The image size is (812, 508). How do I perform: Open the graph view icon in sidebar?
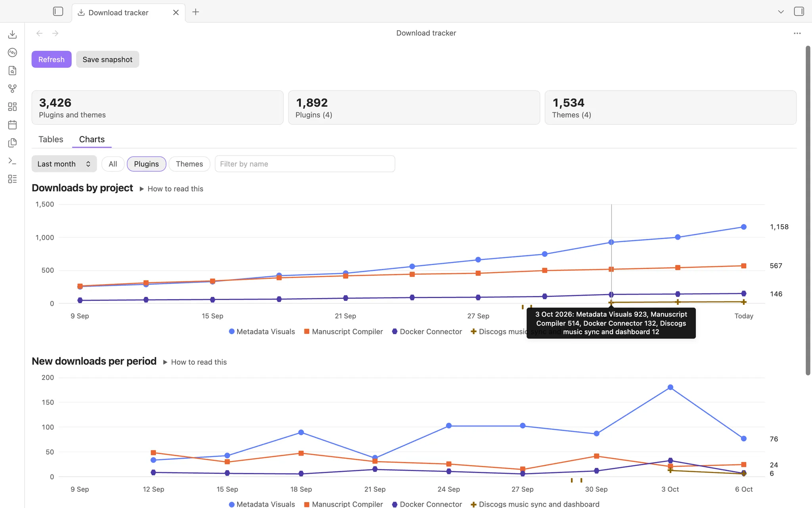12,89
